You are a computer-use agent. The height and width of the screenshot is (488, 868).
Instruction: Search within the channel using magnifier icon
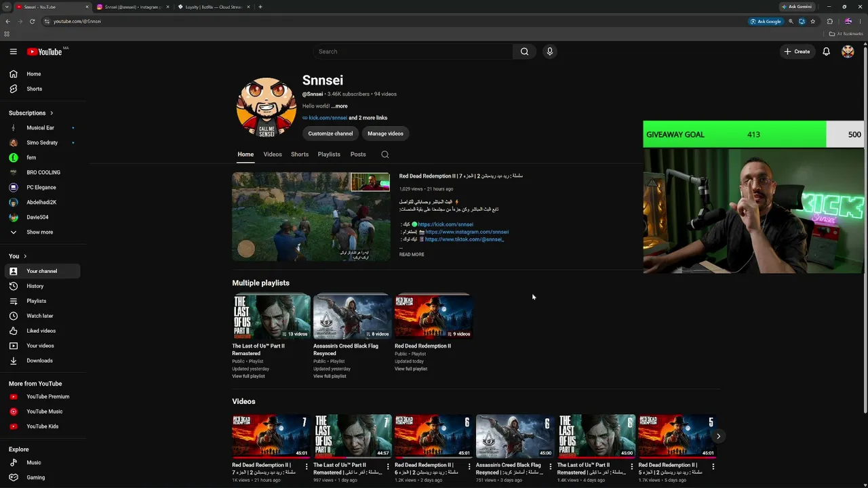[384, 155]
